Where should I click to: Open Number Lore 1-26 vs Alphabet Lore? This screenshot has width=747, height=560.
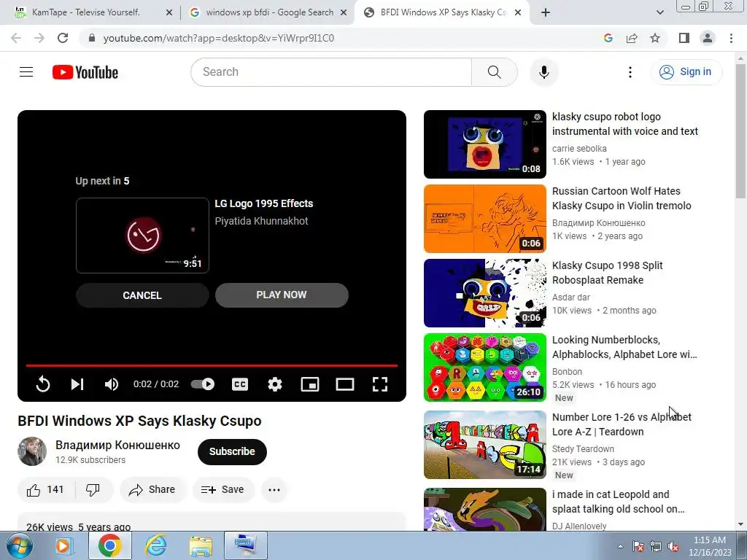[x=622, y=424]
